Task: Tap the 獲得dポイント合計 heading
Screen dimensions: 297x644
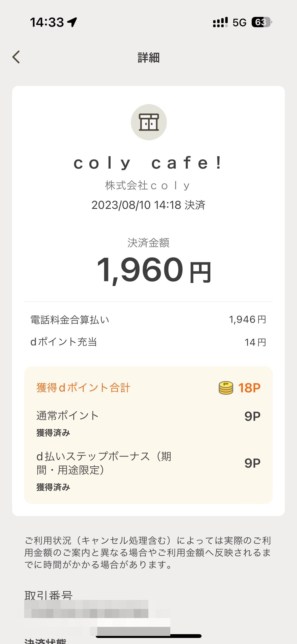Action: pos(83,388)
